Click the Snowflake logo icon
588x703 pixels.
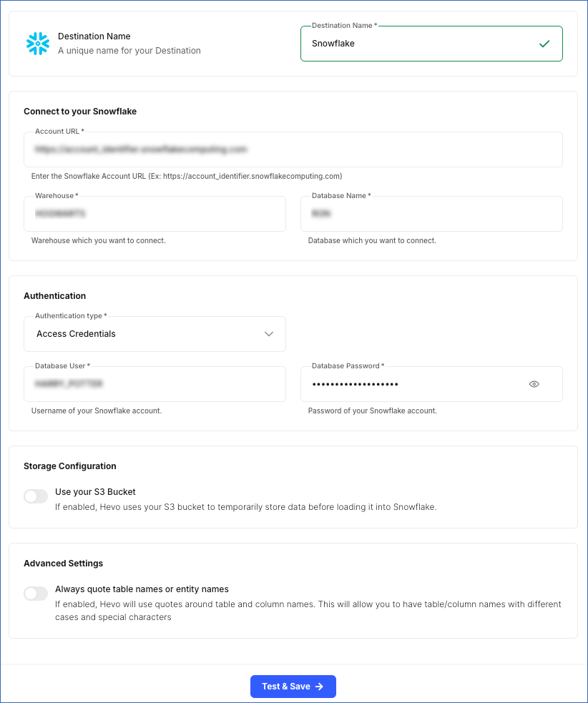[x=37, y=44]
